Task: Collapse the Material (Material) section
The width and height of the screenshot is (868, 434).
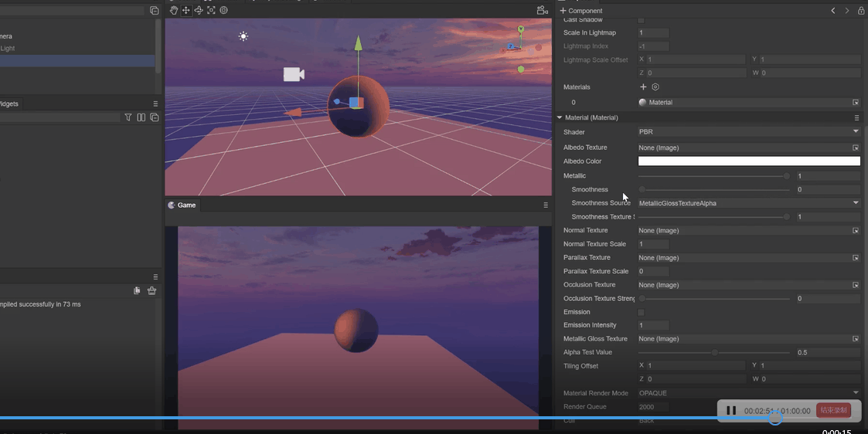Action: click(x=560, y=117)
